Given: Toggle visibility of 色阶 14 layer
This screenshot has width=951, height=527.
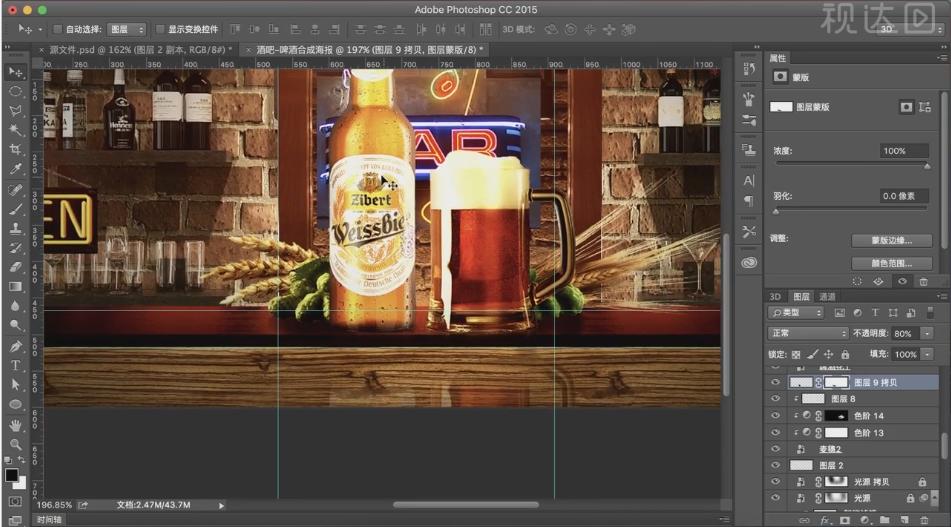Looking at the screenshot, I should click(775, 416).
